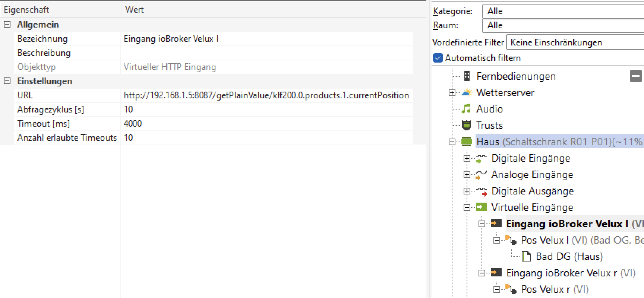
Task: Click the Abfragezyklus value field
Action: 266,110
